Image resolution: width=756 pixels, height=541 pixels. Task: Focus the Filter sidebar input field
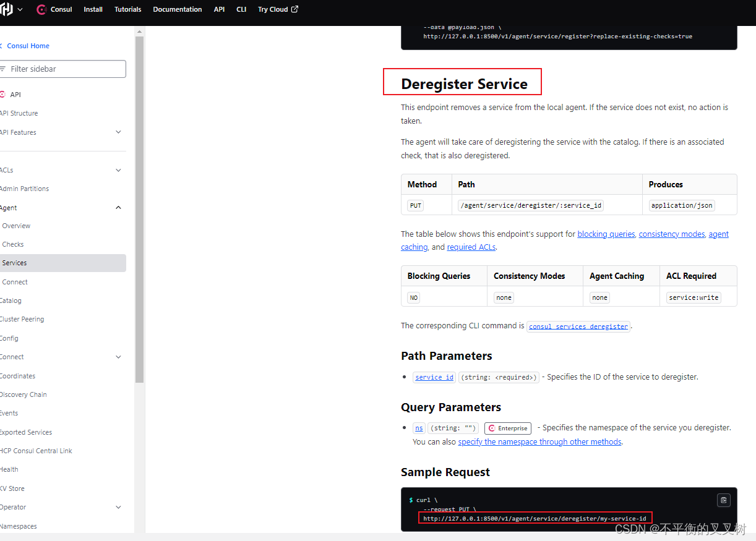(x=63, y=69)
